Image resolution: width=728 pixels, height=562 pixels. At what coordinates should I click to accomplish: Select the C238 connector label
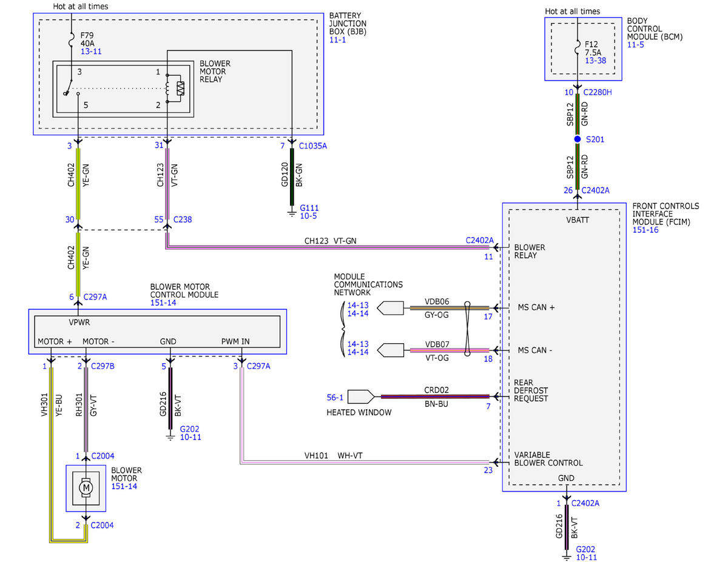[x=183, y=219]
